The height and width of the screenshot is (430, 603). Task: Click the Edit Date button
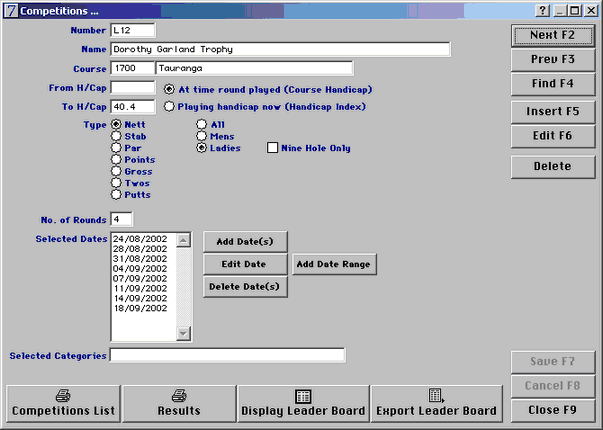click(245, 264)
